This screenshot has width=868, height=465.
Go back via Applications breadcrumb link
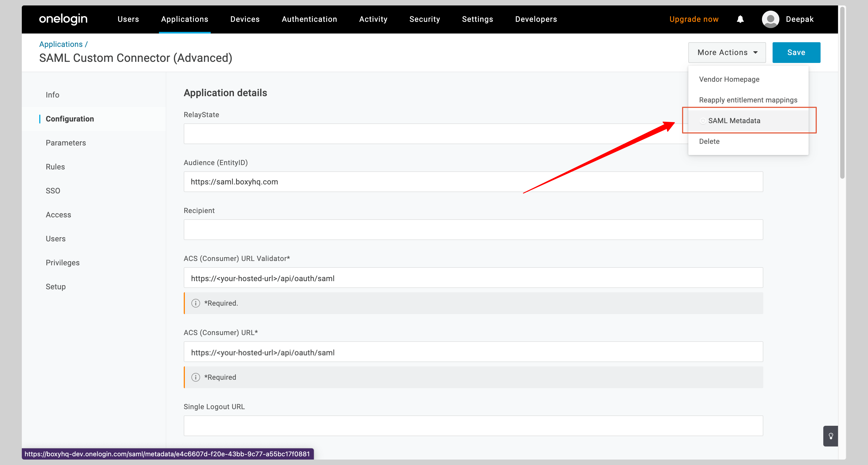coord(61,44)
